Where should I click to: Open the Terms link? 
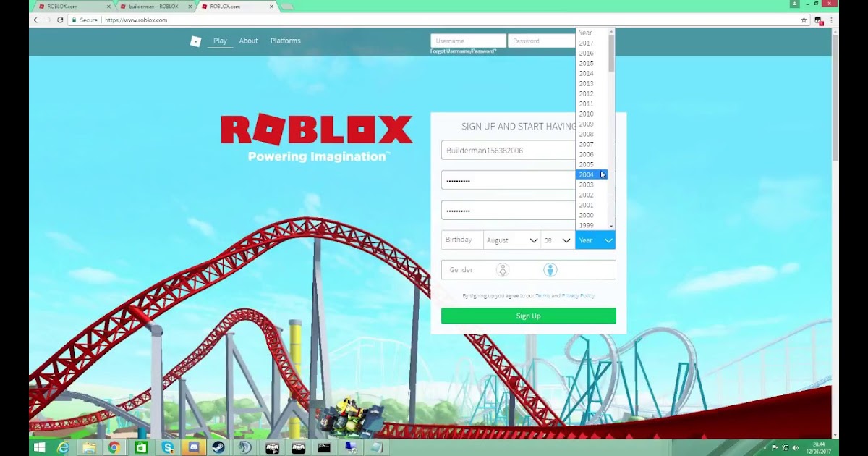click(542, 295)
